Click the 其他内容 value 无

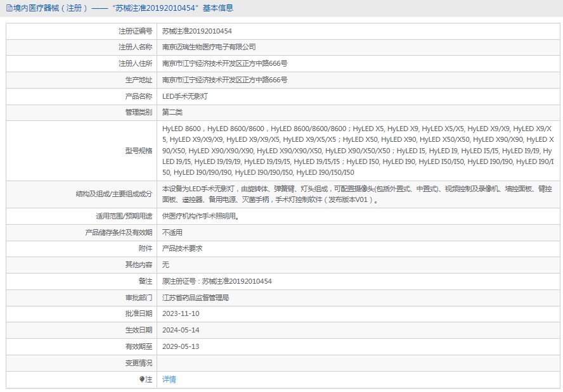pos(165,265)
